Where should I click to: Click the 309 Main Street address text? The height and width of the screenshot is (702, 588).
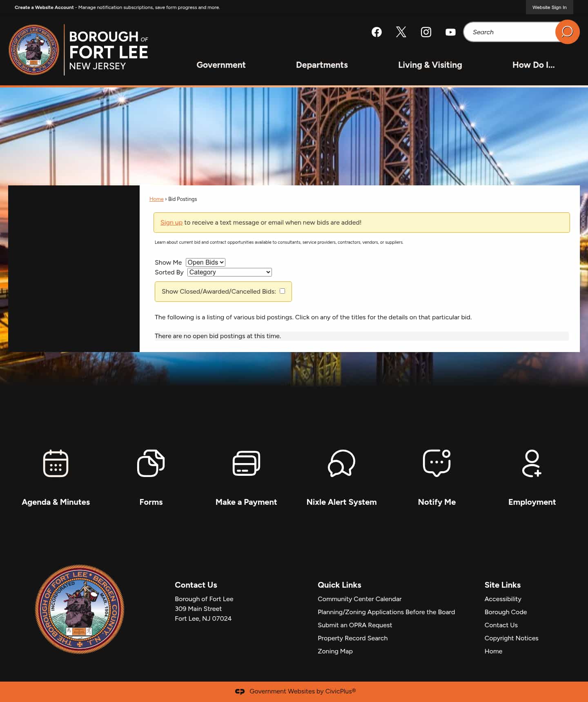click(x=198, y=608)
